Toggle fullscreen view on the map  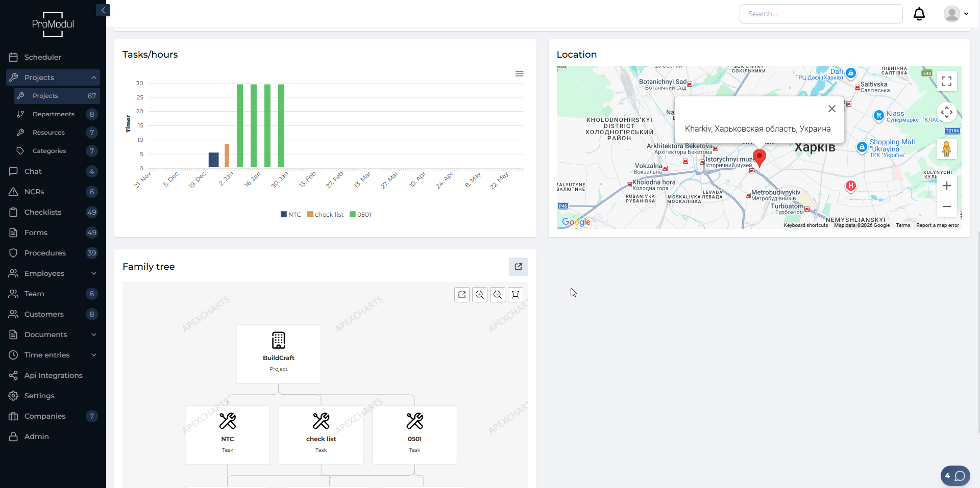tap(946, 81)
